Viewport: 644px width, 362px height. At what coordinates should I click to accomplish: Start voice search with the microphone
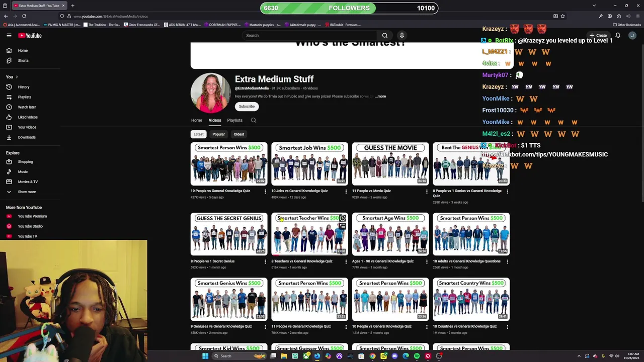coord(401,35)
